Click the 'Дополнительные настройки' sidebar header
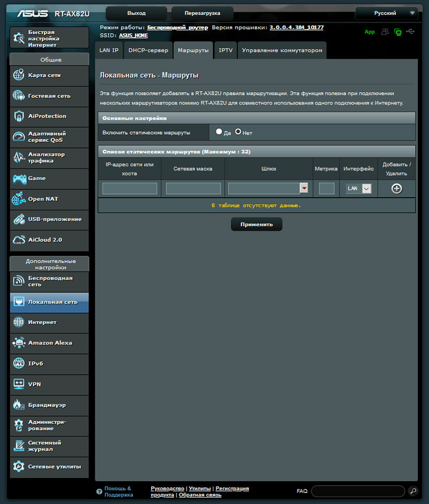 tap(49, 264)
